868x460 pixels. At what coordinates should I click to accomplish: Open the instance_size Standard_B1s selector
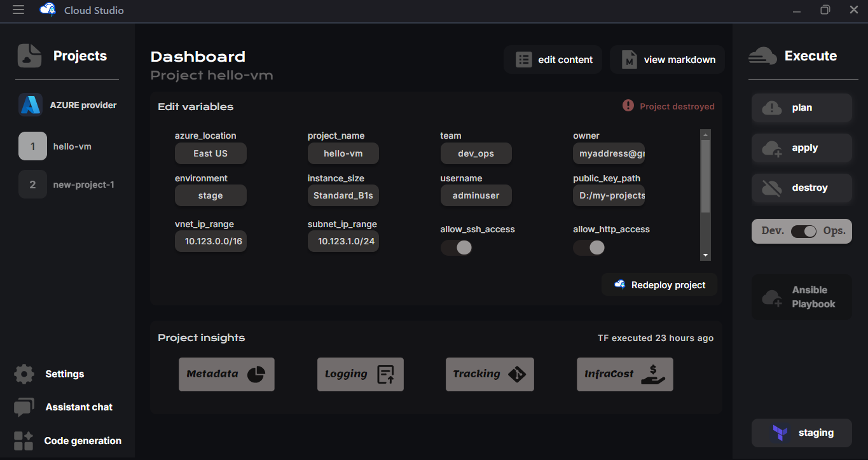tap(343, 195)
